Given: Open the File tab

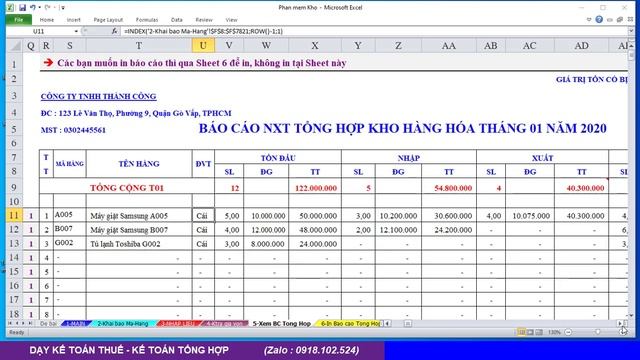Looking at the screenshot, I should 18,20.
